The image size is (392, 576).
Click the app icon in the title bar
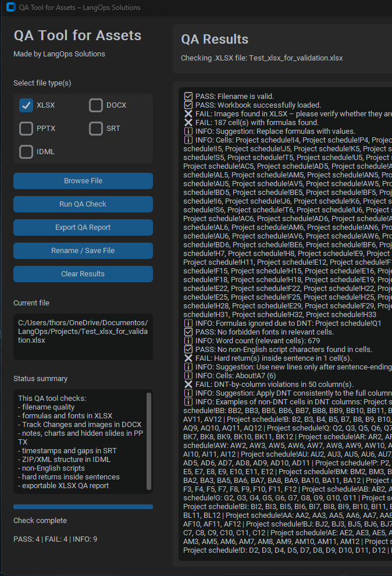9,8
